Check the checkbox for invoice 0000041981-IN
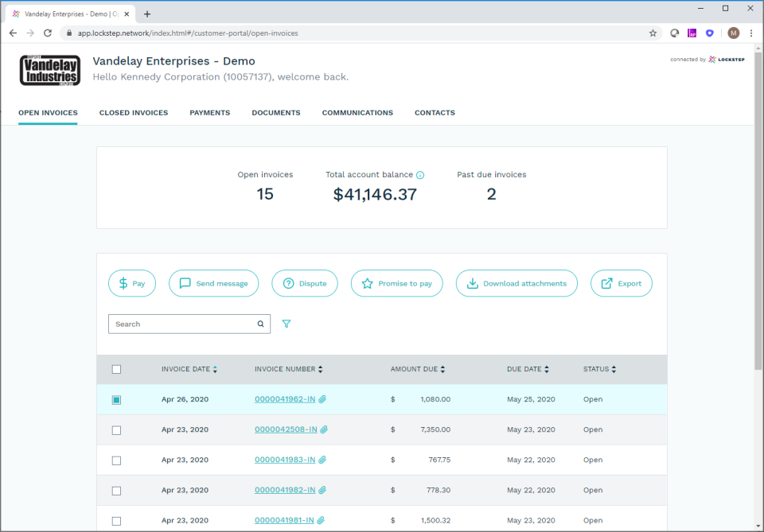This screenshot has width=764, height=532. pyautogui.click(x=116, y=522)
